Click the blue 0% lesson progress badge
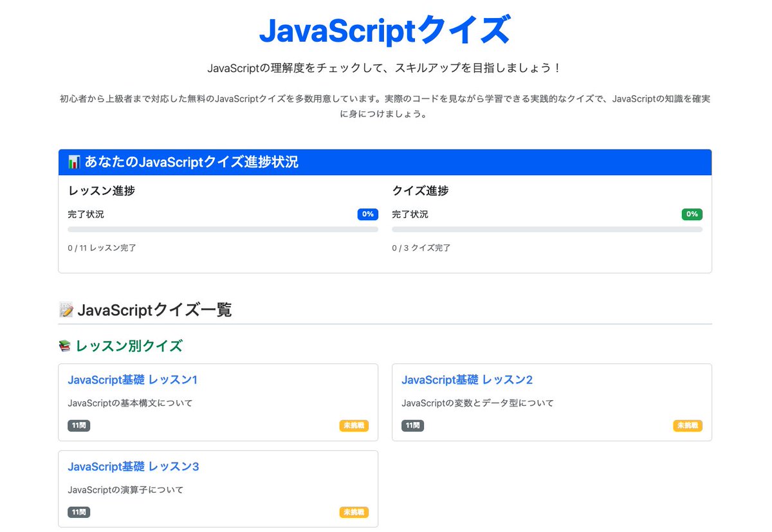 368,214
